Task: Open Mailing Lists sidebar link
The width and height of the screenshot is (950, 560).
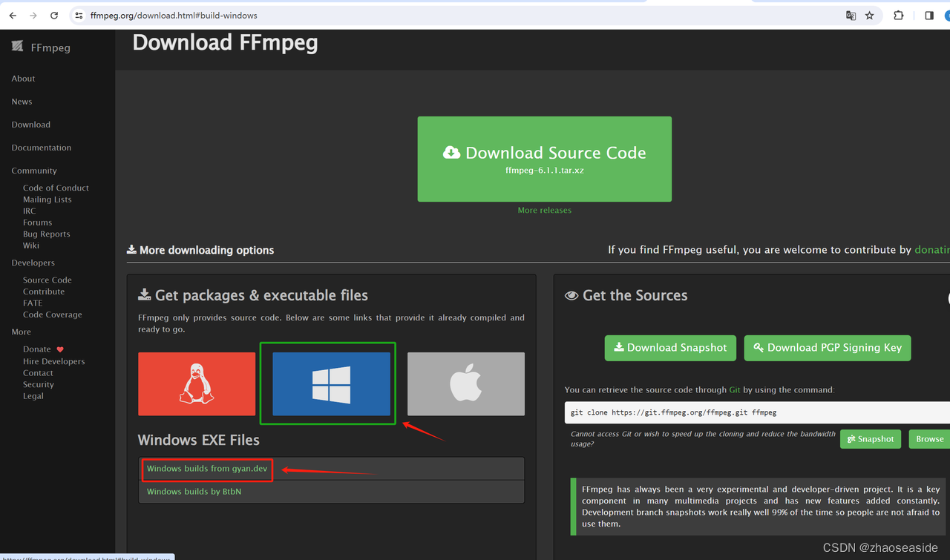Action: tap(47, 200)
